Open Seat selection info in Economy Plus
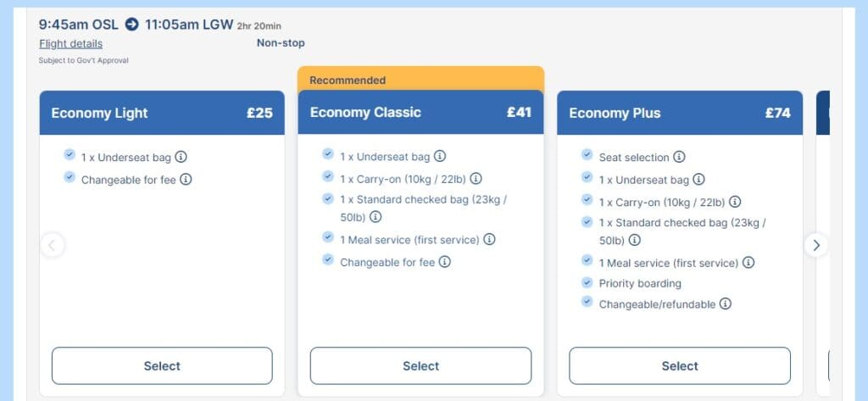The height and width of the screenshot is (401, 868). click(x=679, y=157)
